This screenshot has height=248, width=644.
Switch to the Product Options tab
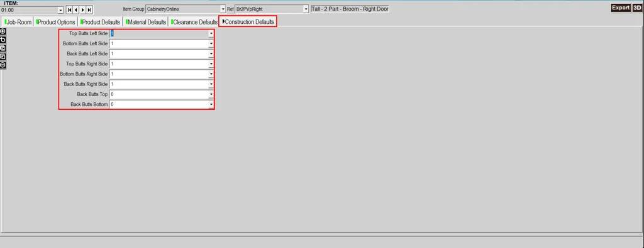55,22
